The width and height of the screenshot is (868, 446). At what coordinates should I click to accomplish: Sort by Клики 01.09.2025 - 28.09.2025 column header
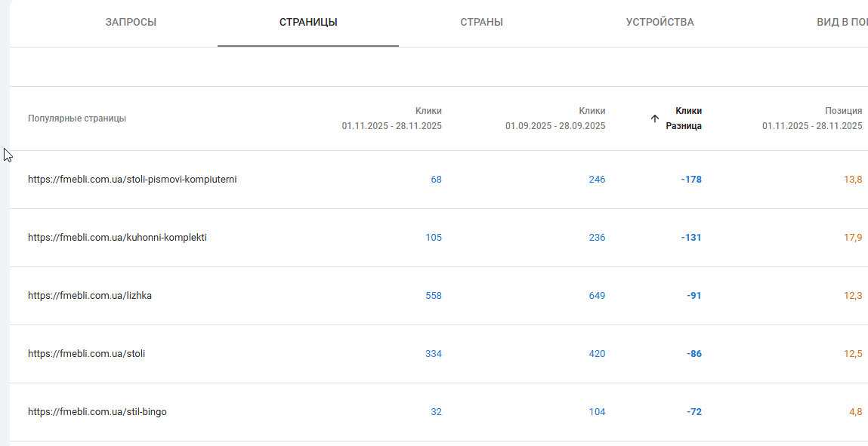(555, 118)
